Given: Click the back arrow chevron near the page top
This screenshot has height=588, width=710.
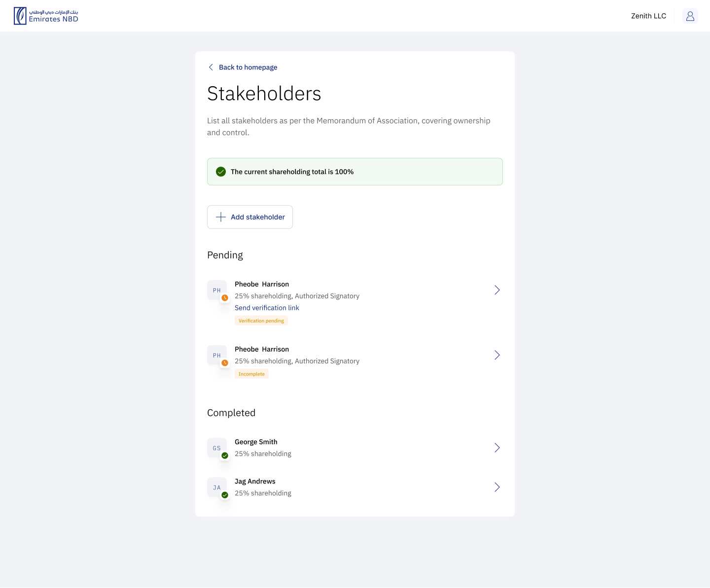Looking at the screenshot, I should click(211, 67).
